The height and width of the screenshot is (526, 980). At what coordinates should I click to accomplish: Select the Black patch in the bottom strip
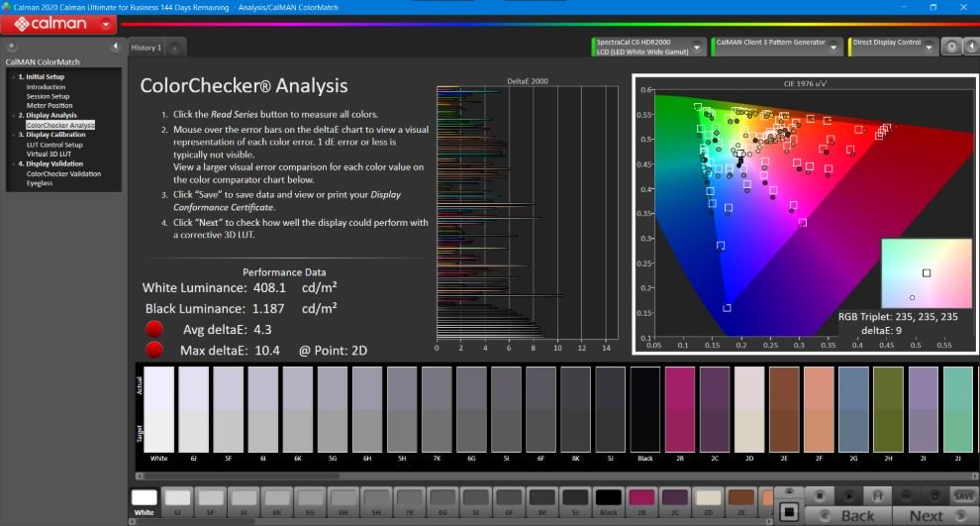608,501
